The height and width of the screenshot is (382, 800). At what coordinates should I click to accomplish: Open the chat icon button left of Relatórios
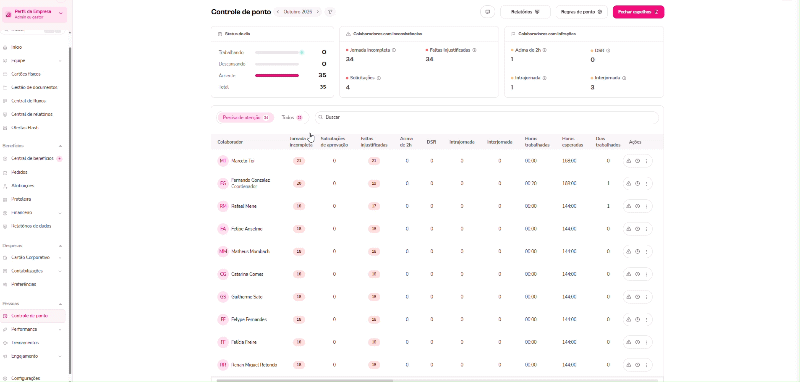(x=487, y=12)
